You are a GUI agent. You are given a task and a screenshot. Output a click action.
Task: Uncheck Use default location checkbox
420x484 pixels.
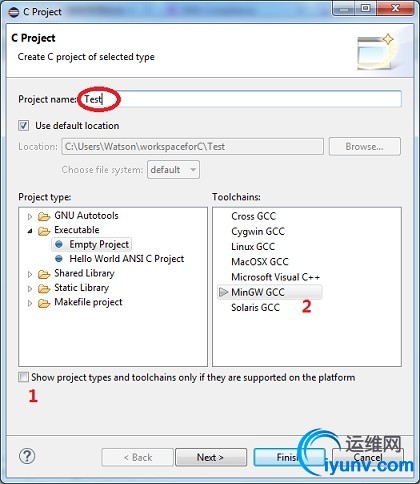coord(23,126)
